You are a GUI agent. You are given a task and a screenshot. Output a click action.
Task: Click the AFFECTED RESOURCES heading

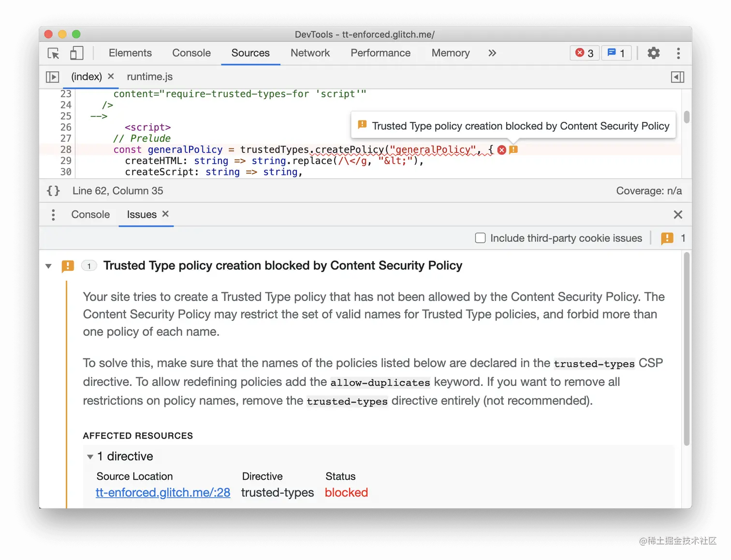138,436
